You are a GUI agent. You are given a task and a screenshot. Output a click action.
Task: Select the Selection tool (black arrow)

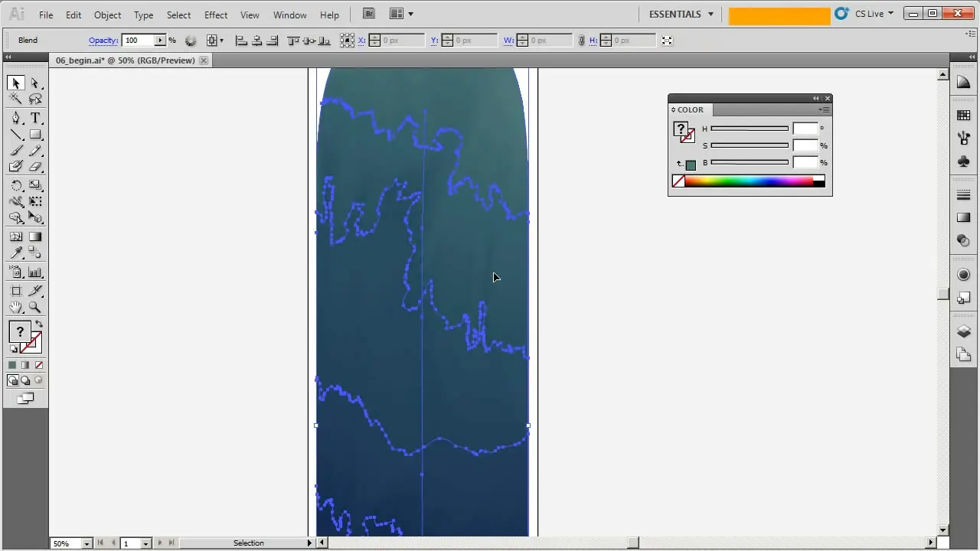coord(16,83)
